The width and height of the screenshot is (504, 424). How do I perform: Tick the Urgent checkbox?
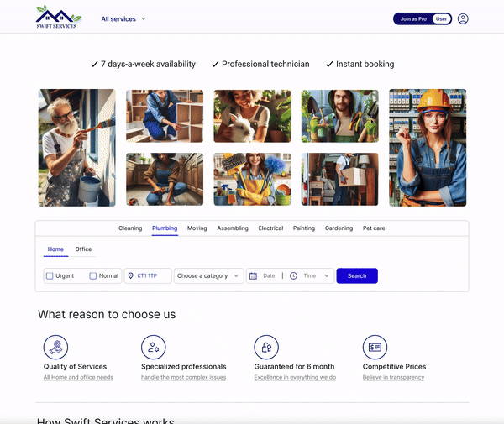click(x=50, y=275)
